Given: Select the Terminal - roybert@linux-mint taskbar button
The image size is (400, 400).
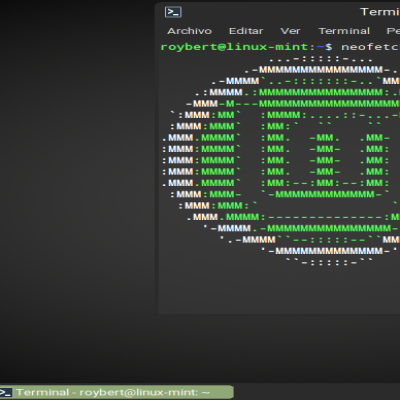Looking at the screenshot, I should coord(117,392).
